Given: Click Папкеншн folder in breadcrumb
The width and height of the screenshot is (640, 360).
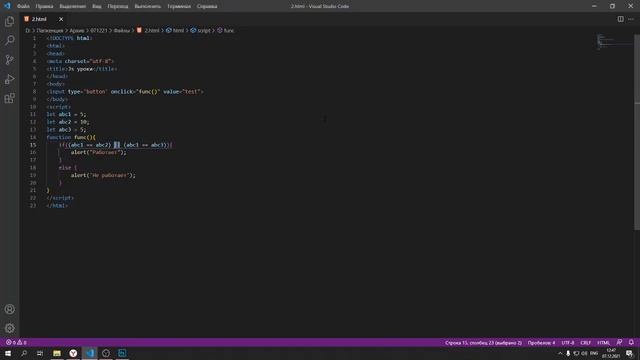Looking at the screenshot, I should tap(50, 30).
